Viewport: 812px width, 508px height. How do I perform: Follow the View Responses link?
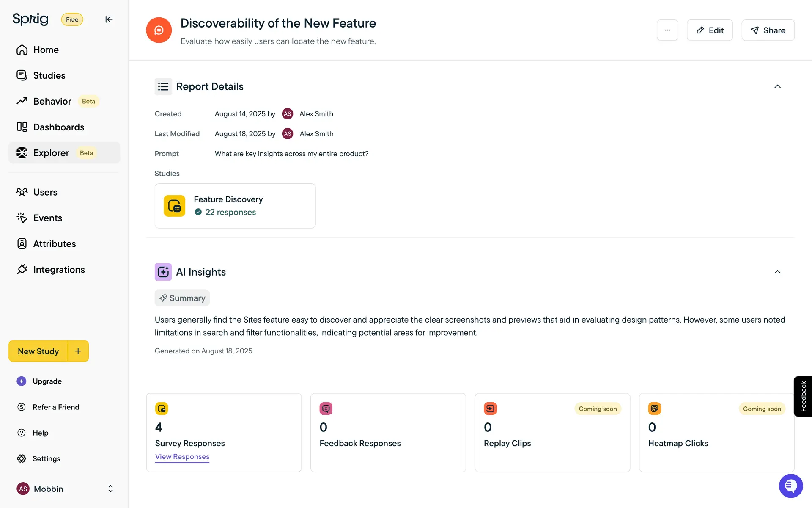(x=182, y=456)
